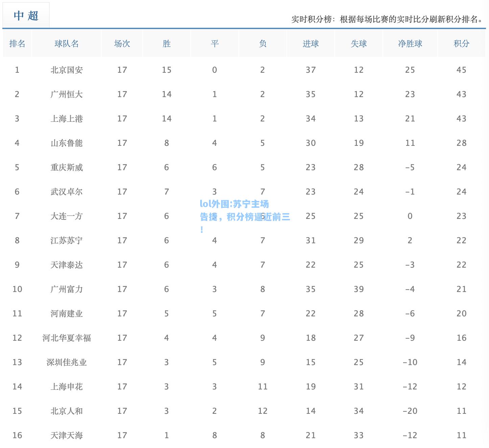Click the 失球 column header
This screenshot has height=448, width=489.
pos(359,43)
